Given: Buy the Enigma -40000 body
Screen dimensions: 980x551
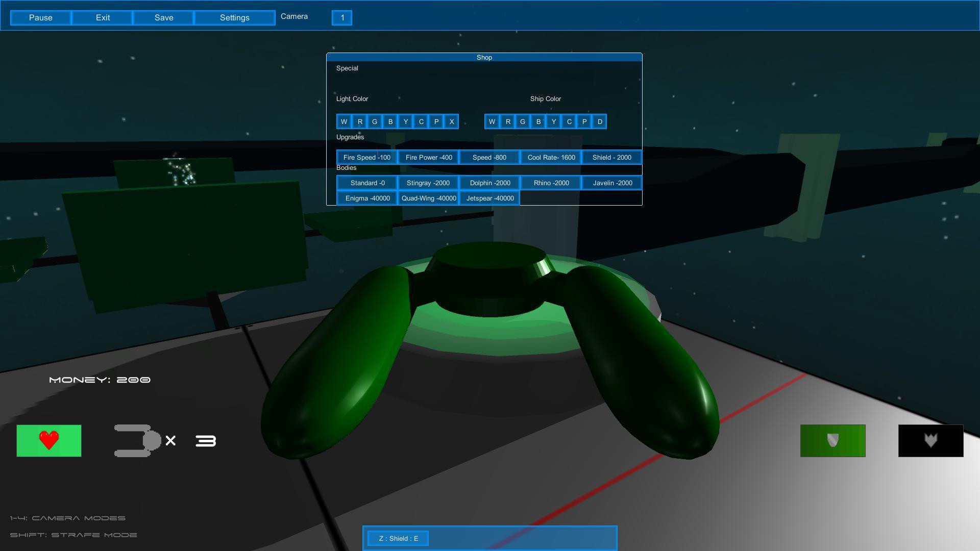Looking at the screenshot, I should click(367, 198).
